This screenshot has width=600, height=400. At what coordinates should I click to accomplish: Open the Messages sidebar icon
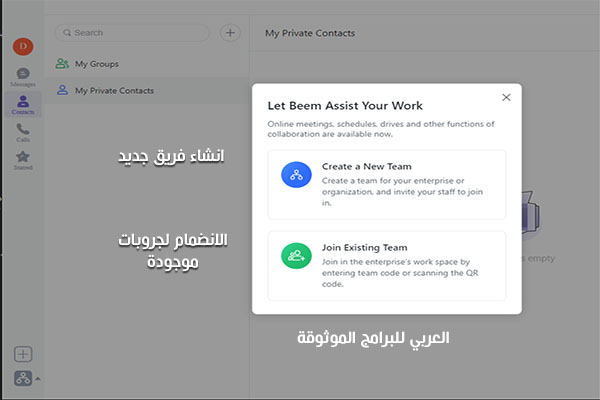coord(23,77)
